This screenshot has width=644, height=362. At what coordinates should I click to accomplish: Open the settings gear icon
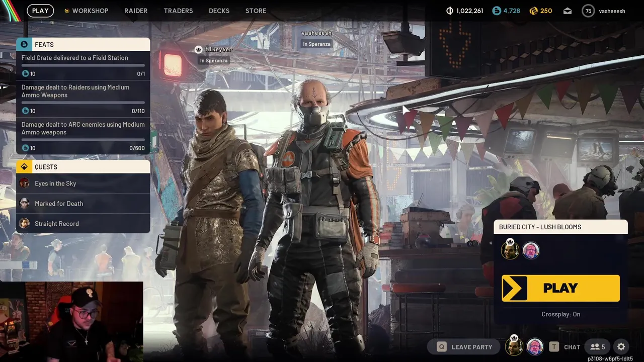tap(621, 347)
